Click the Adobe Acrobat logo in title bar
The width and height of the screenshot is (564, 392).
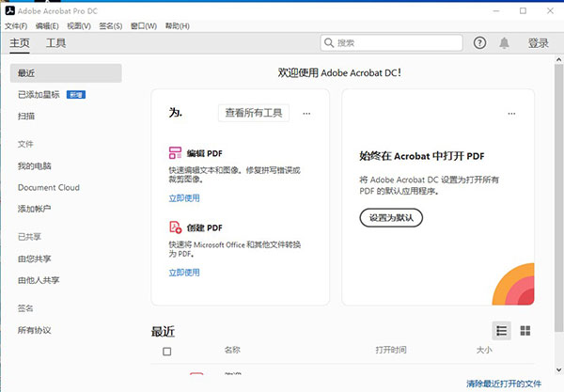point(10,10)
